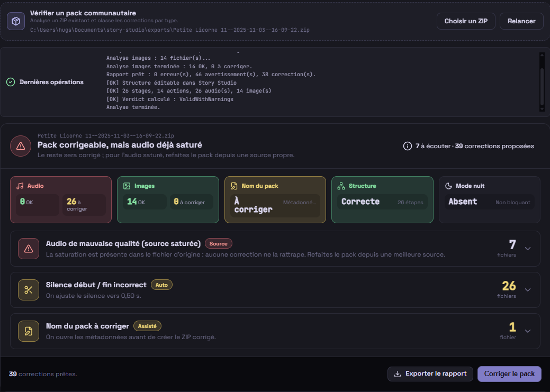Click the ZIP file path text at top
The image size is (550, 392).
[170, 30]
